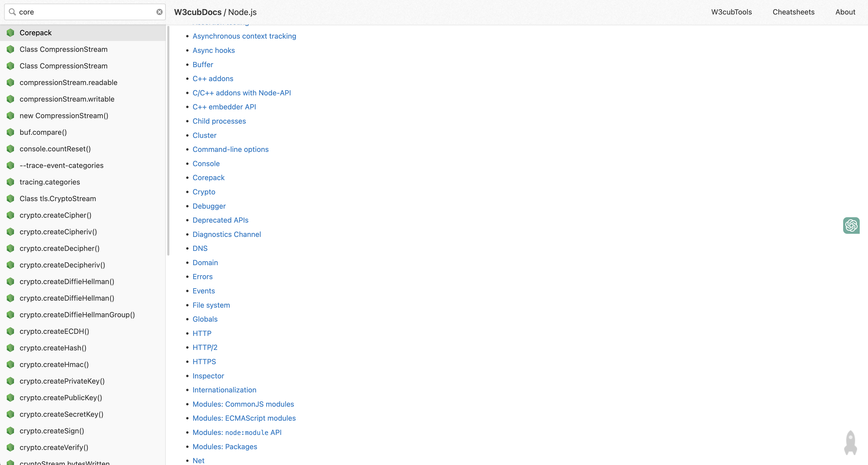
Task: Click the Node.js icon beside crypto.createPrivateKey()
Action: [x=10, y=381]
